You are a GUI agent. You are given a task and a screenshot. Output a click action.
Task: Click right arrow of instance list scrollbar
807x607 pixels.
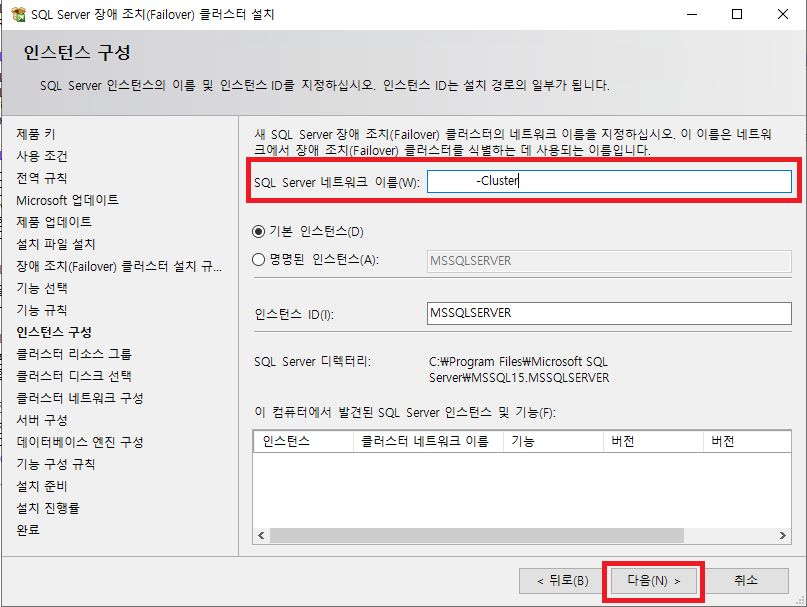click(783, 535)
